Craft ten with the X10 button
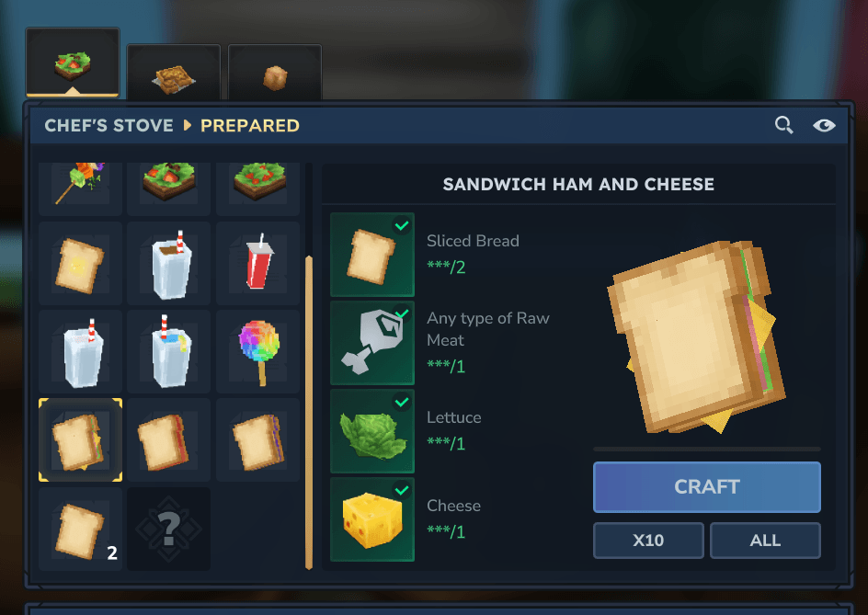 [x=649, y=541]
